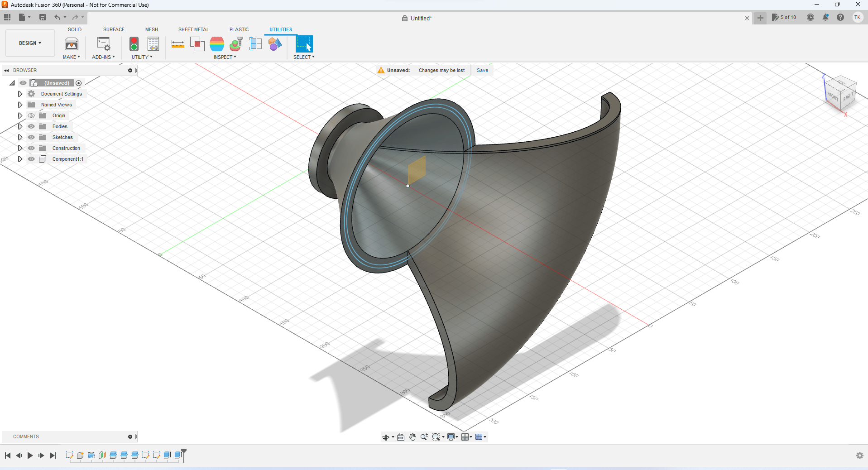Select the Section Analysis inspect icon
The height and width of the screenshot is (470, 868).
click(236, 44)
